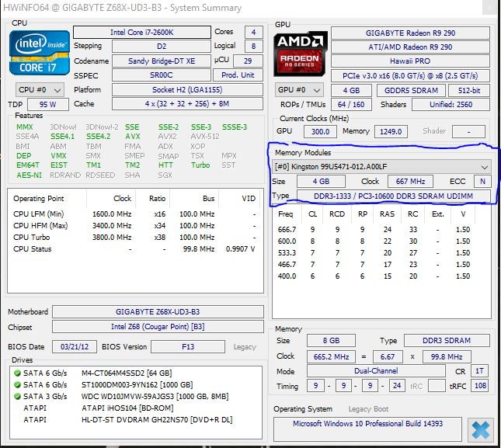Image resolution: width=501 pixels, height=448 pixels.
Task: Select the CPU Turbo operating point row
Action: click(134, 238)
